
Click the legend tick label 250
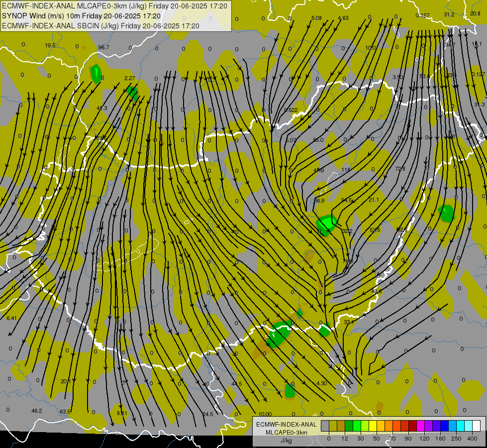click(x=456, y=439)
